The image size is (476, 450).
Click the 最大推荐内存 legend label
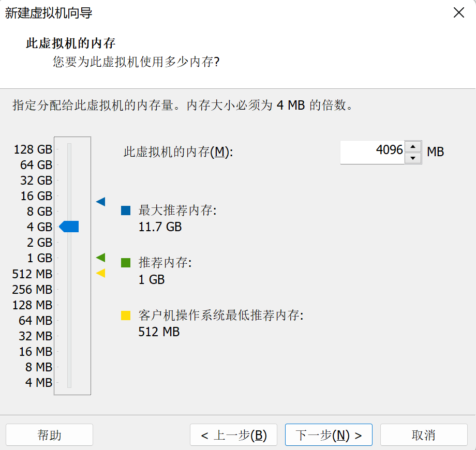(177, 211)
